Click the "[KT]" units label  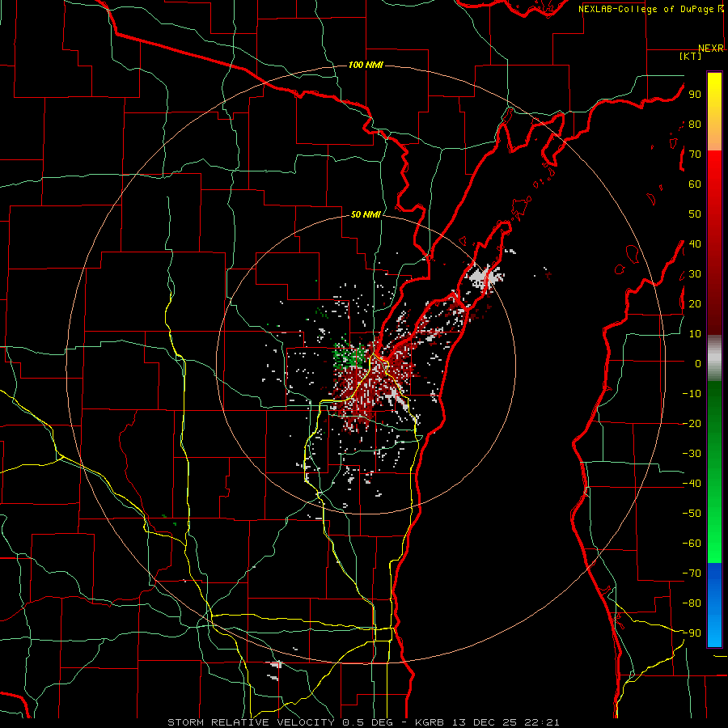click(691, 56)
